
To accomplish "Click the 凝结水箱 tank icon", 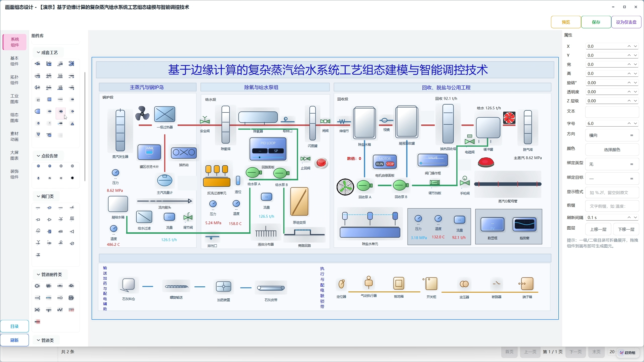I will (118, 204).
